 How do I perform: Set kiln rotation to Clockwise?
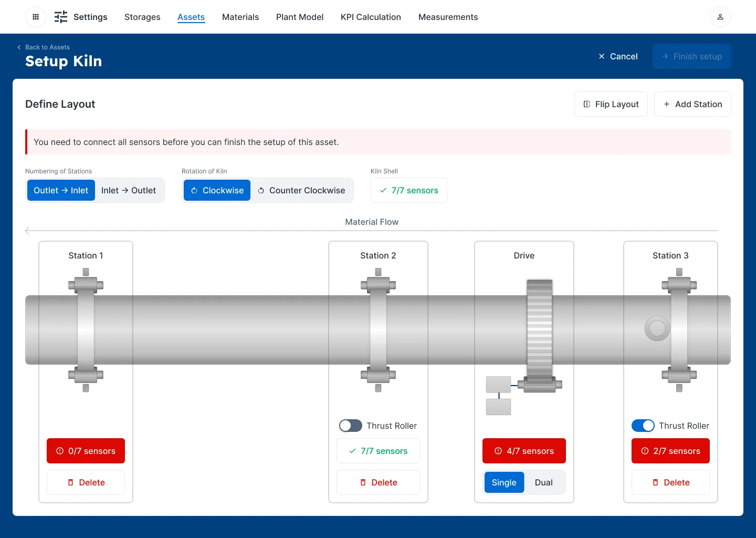point(217,190)
